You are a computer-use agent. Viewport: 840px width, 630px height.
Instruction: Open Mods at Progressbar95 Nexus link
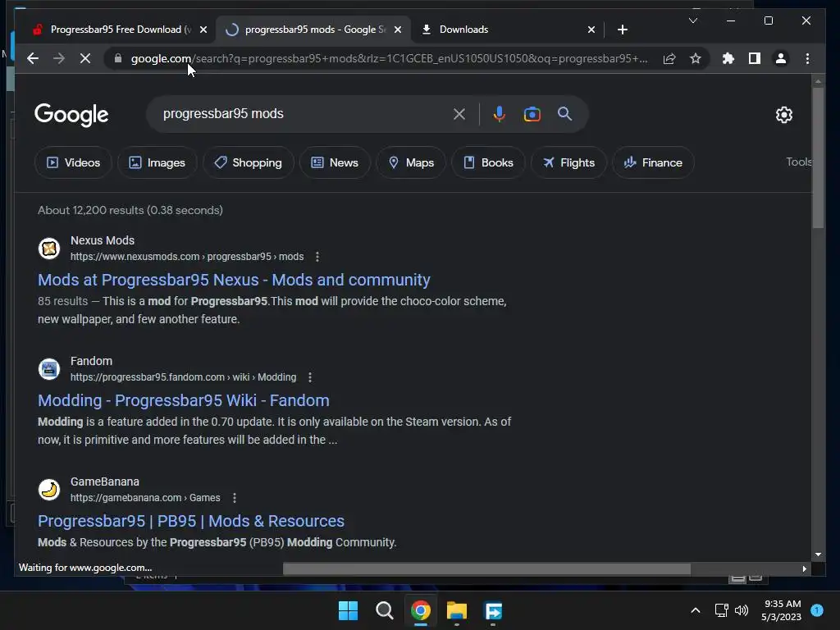234,280
